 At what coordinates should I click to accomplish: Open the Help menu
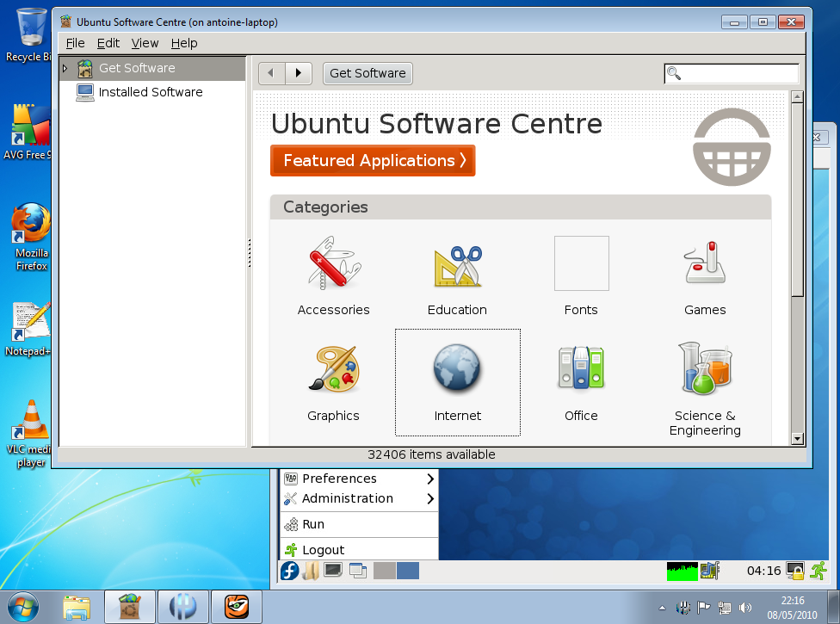click(184, 43)
